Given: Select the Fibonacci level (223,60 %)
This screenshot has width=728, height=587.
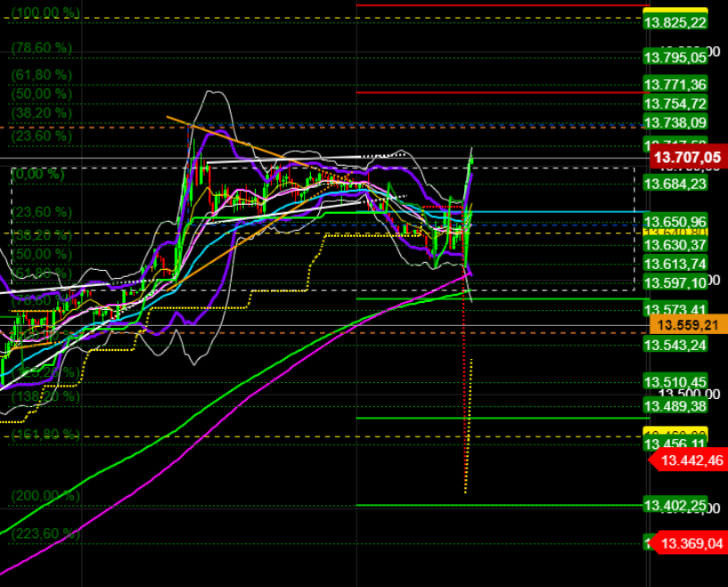Looking at the screenshot, I should [46, 532].
